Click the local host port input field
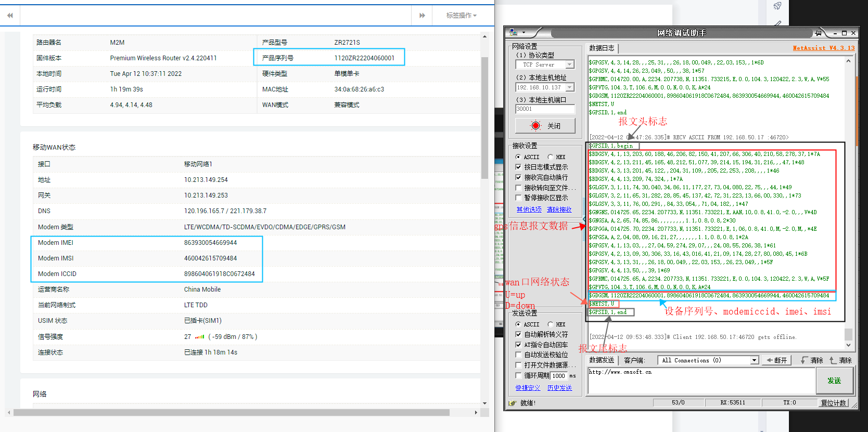The height and width of the screenshot is (432, 868). point(544,109)
